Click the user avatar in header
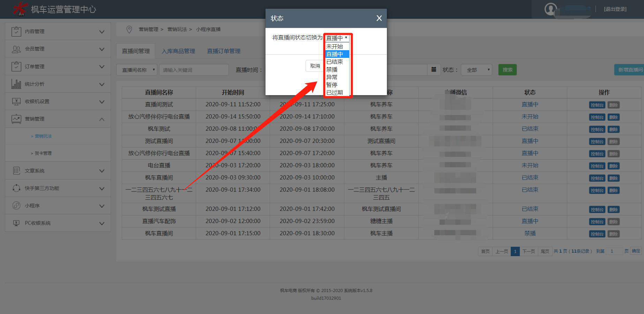 pos(551,9)
